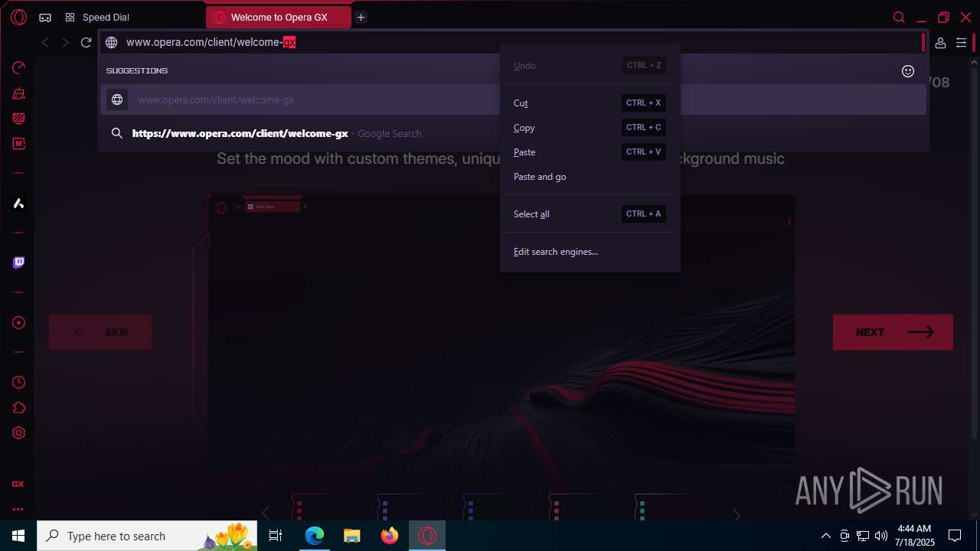Click the Opera GX taskbar icon
980x551 pixels.
pos(427,536)
